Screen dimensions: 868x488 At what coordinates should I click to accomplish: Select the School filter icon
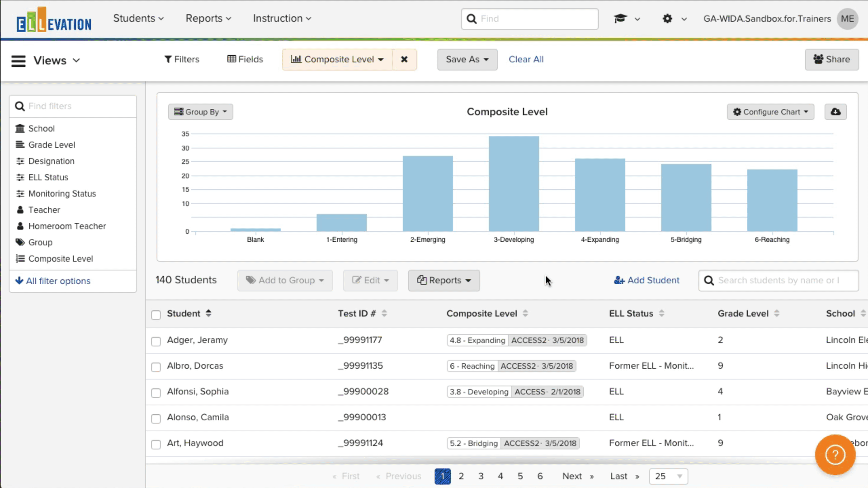(20, 128)
